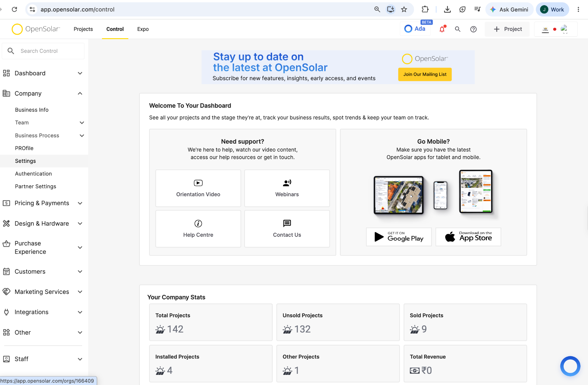
Task: Reload the page with browser refresh icon
Action: (x=14, y=9)
